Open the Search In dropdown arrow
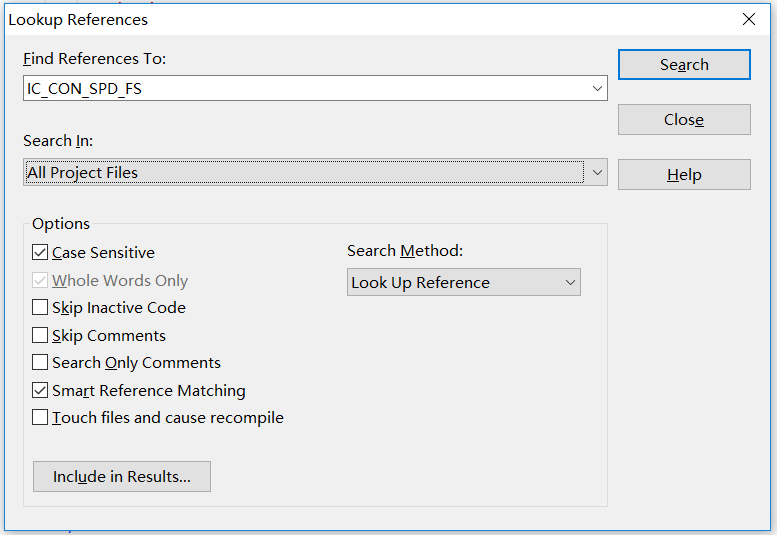The height and width of the screenshot is (535, 777). tap(597, 172)
